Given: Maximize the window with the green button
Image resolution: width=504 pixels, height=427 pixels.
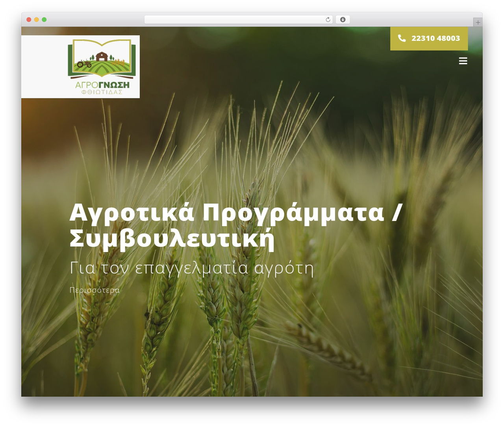Looking at the screenshot, I should point(44,20).
